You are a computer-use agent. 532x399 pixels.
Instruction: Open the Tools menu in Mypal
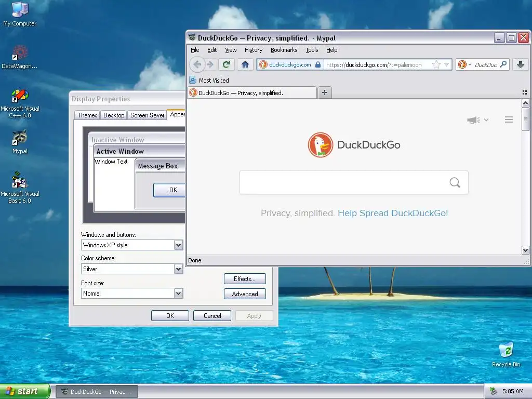(312, 50)
